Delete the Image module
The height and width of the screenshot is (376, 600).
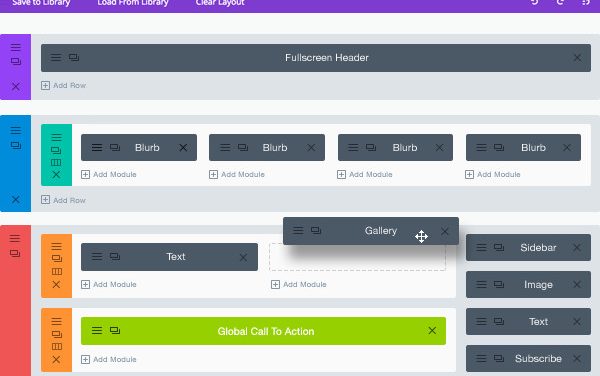(577, 285)
